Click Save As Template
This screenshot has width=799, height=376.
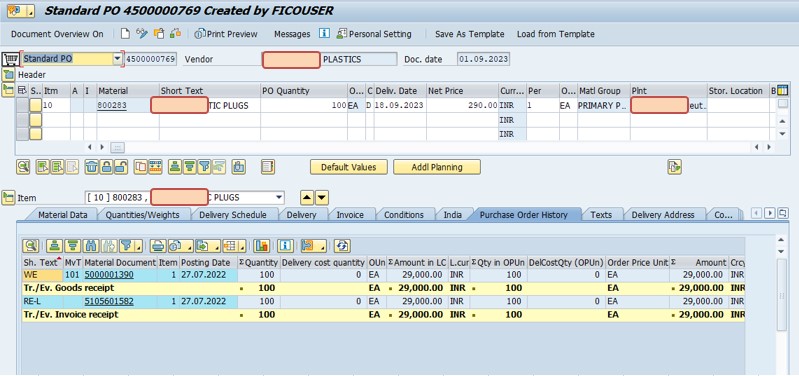[x=469, y=34]
